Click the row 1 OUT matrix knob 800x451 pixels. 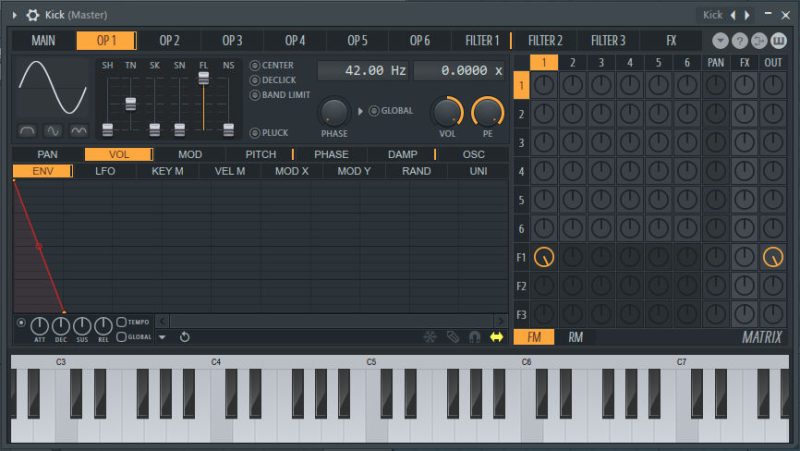coord(773,85)
